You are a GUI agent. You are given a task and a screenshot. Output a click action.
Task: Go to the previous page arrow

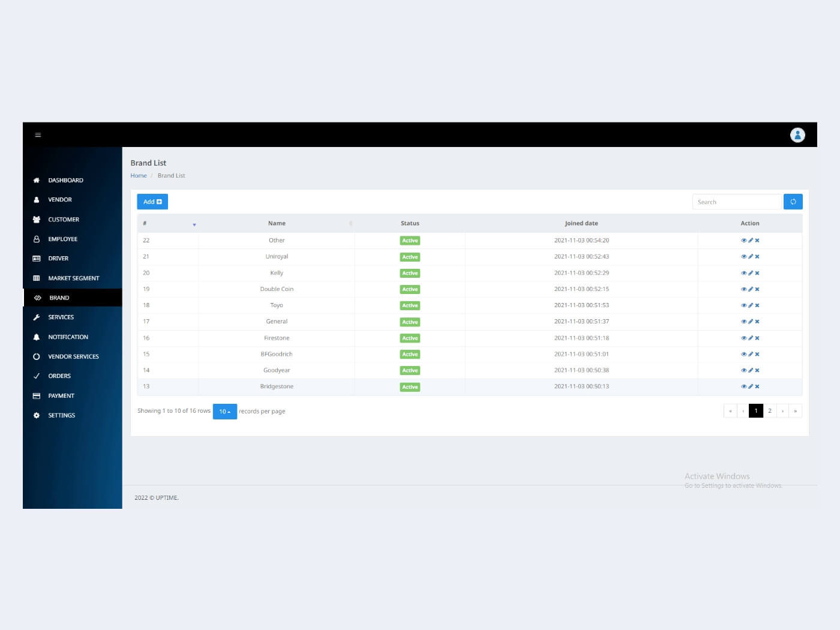(743, 411)
